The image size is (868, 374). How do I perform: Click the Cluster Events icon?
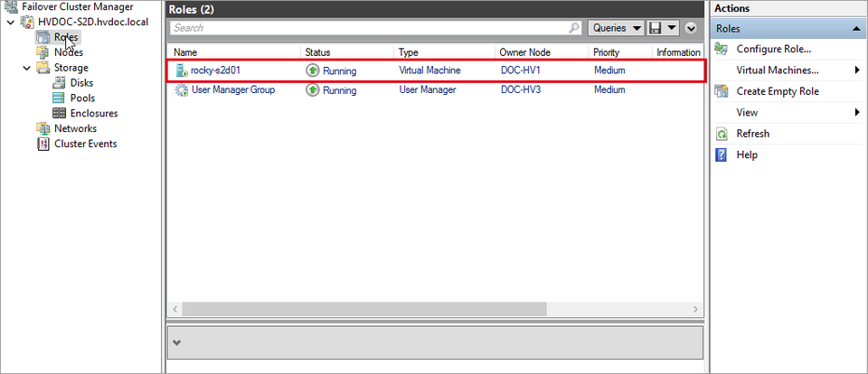tap(42, 144)
